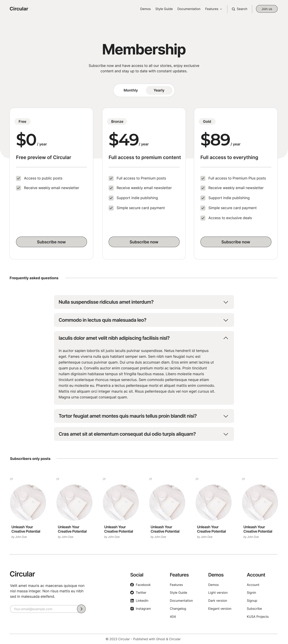The image size is (288, 644).
Task: Click the checkmark beside Access to public posts
Action: 19,178
